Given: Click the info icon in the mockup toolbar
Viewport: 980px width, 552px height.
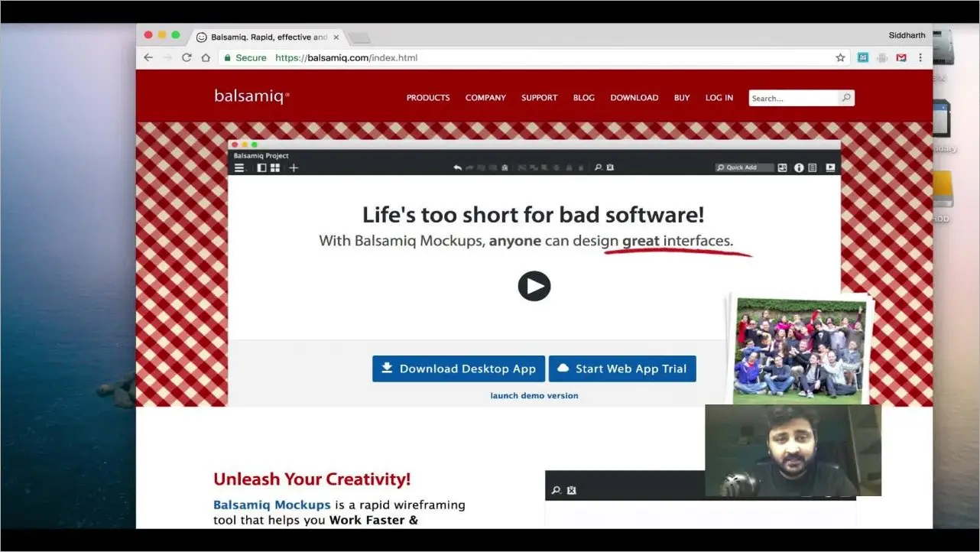Looking at the screenshot, I should coord(799,167).
